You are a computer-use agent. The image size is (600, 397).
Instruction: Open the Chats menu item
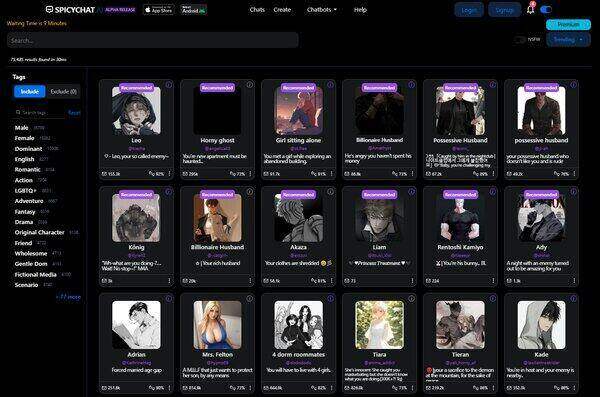pyautogui.click(x=257, y=10)
